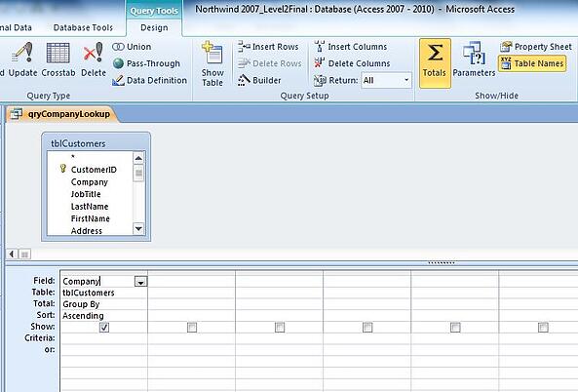Click the primary key icon beside CustomerID

pos(63,169)
